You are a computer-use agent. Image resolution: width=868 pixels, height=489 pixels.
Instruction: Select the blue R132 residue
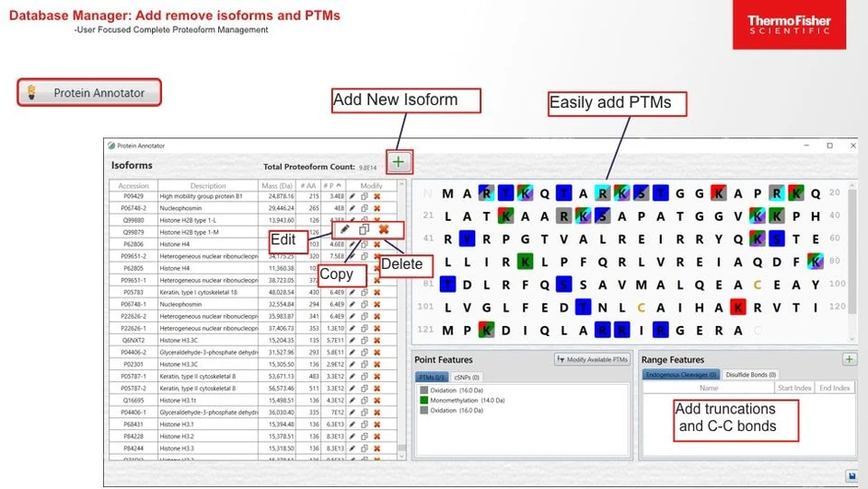point(660,330)
